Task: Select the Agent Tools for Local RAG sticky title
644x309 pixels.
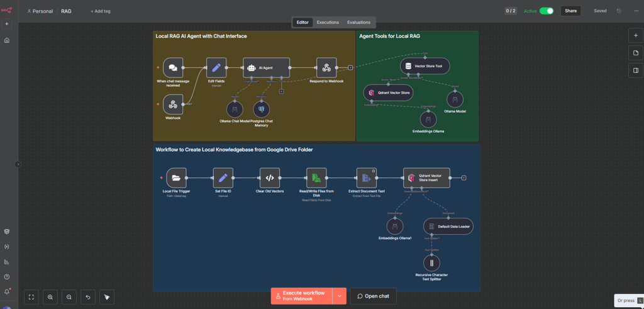Action: 389,36
